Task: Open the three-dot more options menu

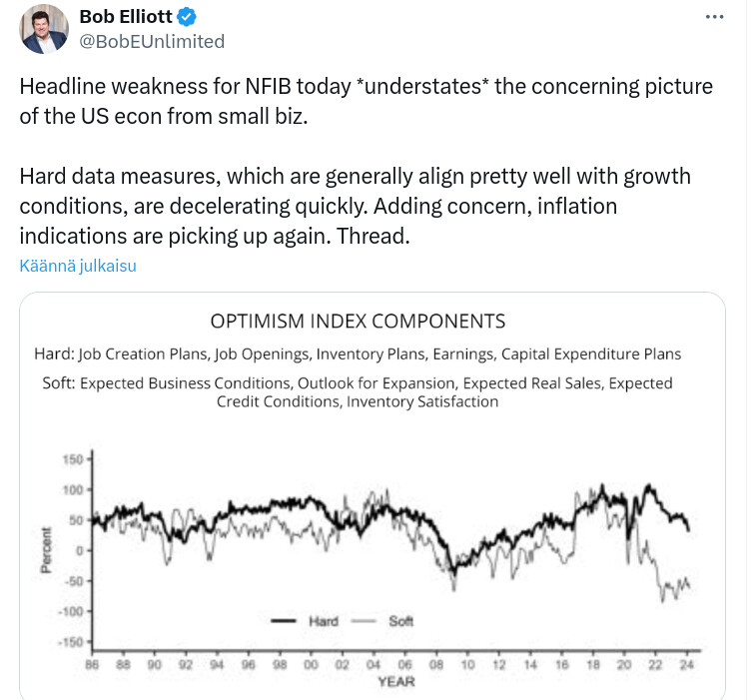Action: point(714,17)
